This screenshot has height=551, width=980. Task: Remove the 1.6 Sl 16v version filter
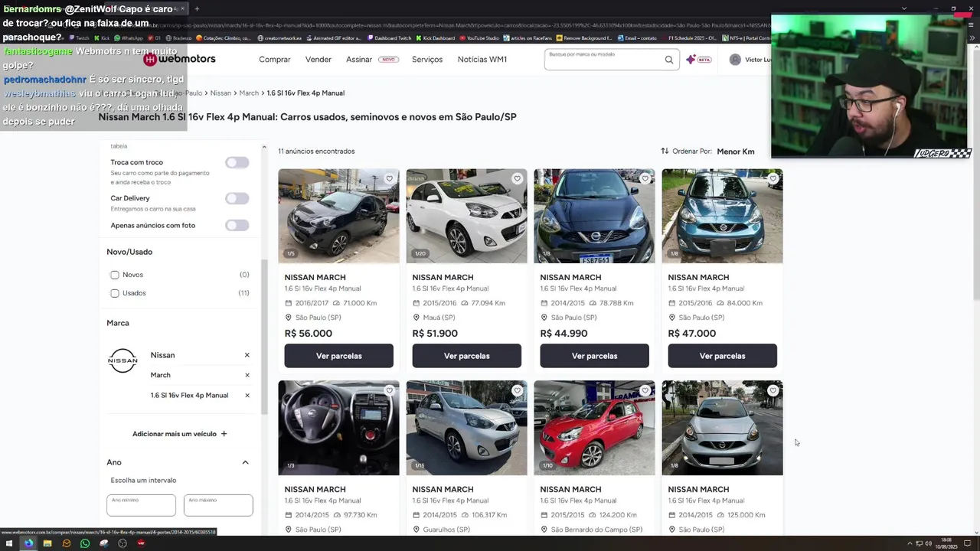click(247, 395)
